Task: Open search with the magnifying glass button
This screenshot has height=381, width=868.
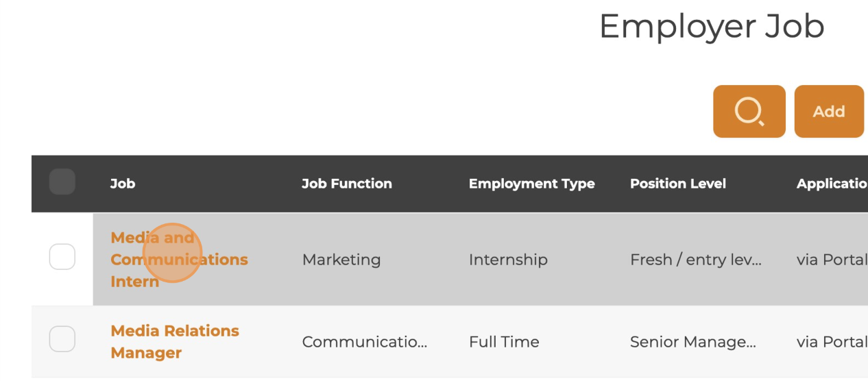Action: coord(749,111)
